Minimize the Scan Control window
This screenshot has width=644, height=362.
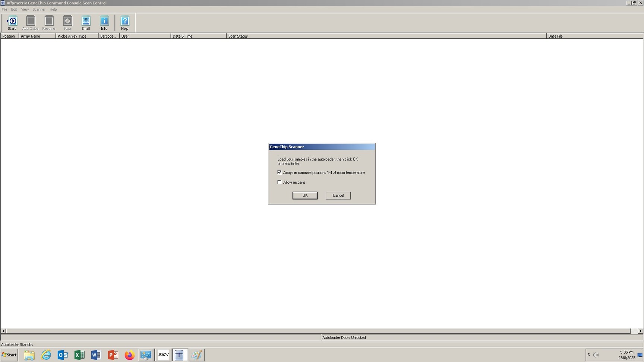(x=629, y=3)
